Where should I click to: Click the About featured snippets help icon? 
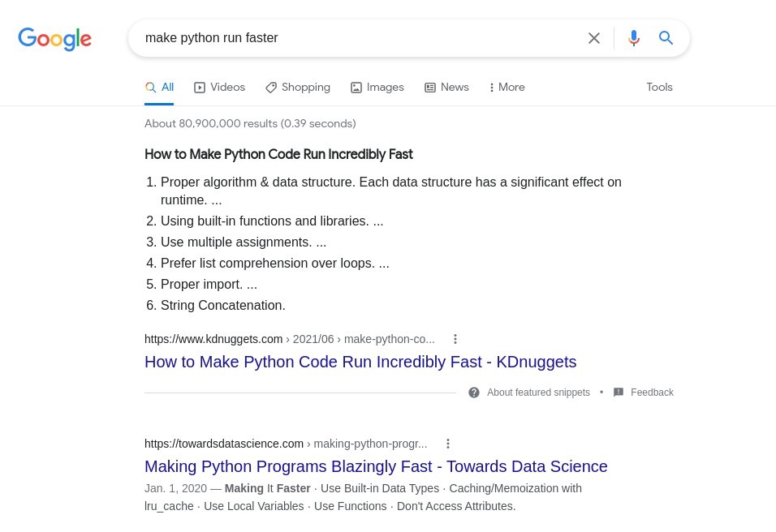pos(474,393)
